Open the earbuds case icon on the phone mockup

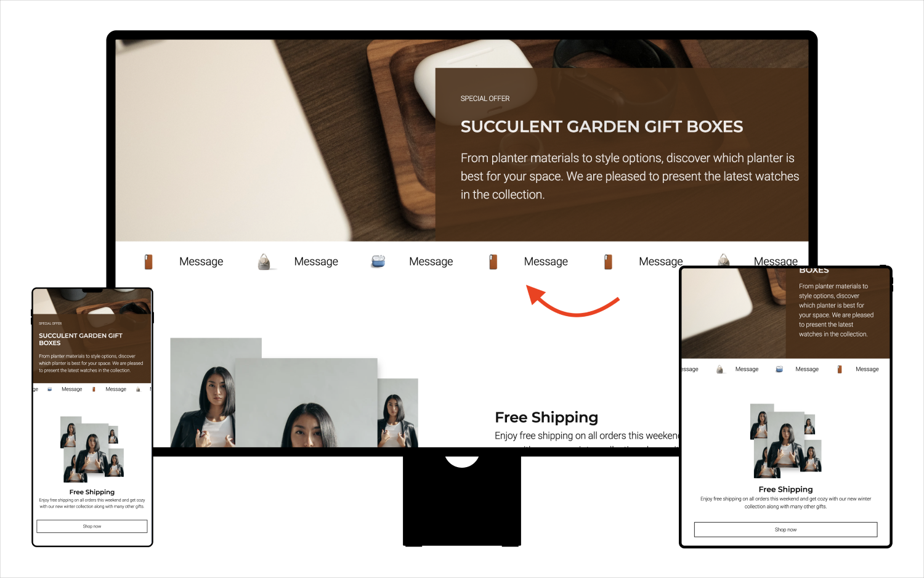click(49, 389)
